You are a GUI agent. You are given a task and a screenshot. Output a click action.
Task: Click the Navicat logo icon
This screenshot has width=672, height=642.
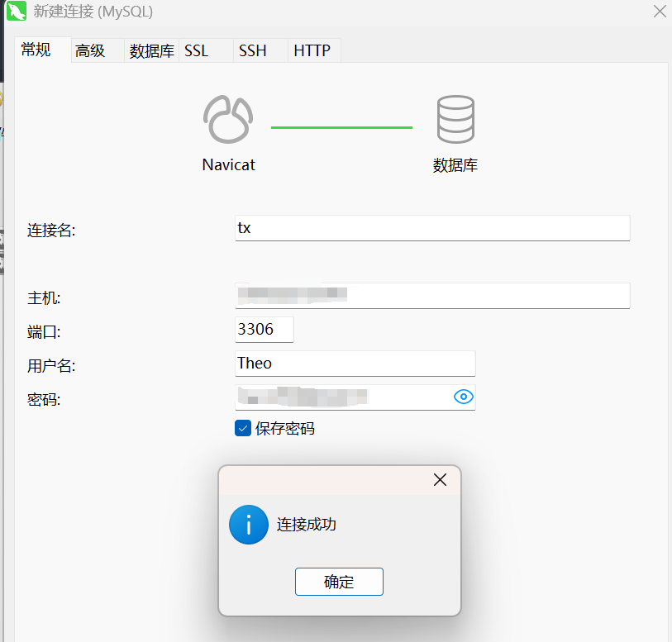click(x=228, y=119)
